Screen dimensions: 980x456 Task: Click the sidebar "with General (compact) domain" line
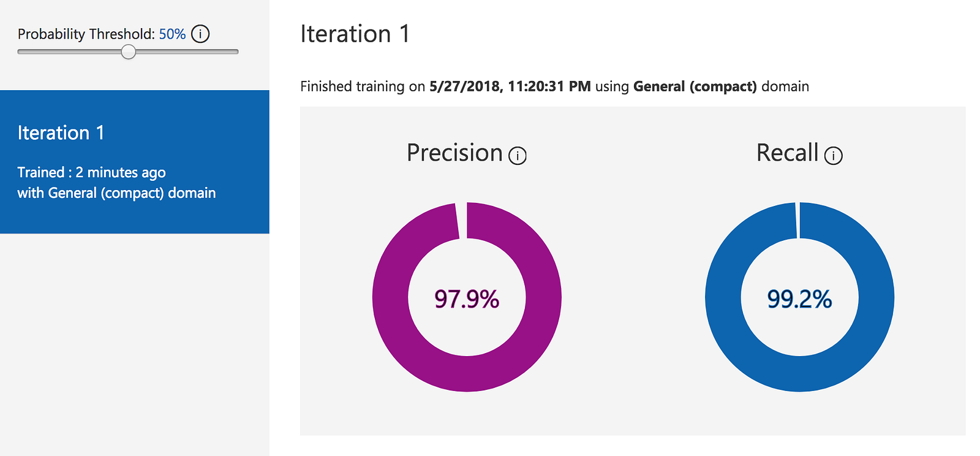(116, 193)
